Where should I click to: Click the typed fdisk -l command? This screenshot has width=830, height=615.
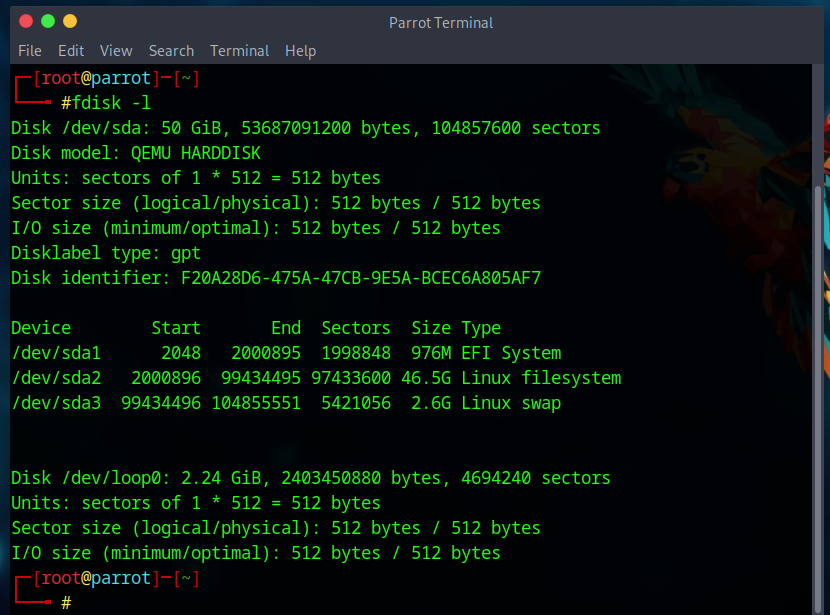(106, 103)
